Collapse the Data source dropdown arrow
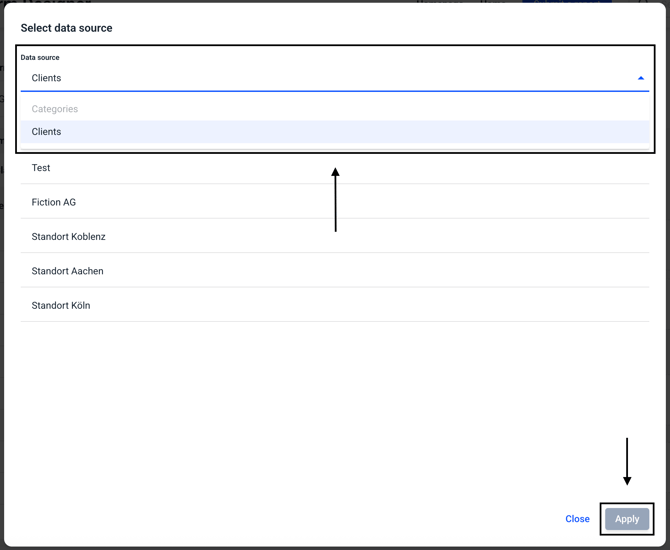Image resolution: width=670 pixels, height=550 pixels. click(x=640, y=78)
